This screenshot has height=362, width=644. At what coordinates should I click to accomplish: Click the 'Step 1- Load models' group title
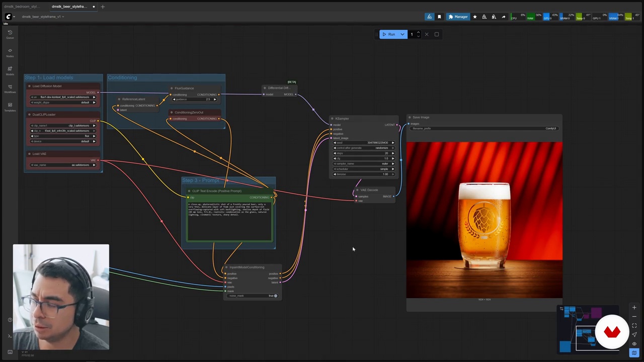click(49, 77)
